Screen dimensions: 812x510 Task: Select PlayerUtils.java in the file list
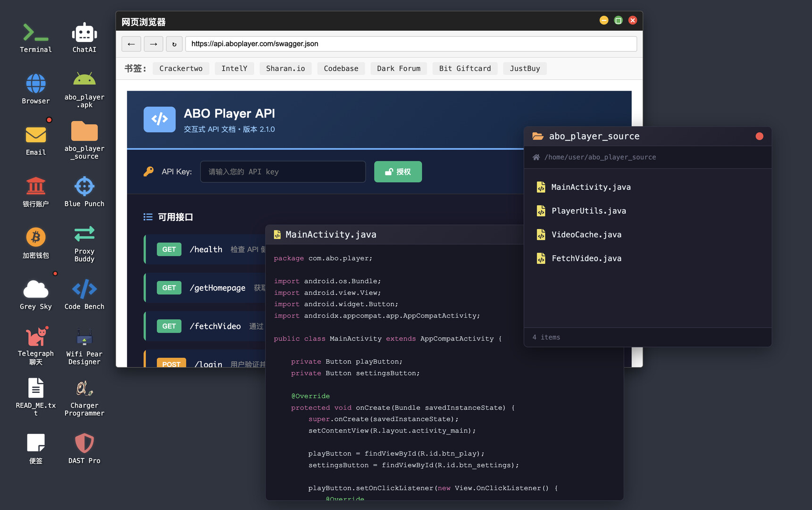tap(647, 211)
